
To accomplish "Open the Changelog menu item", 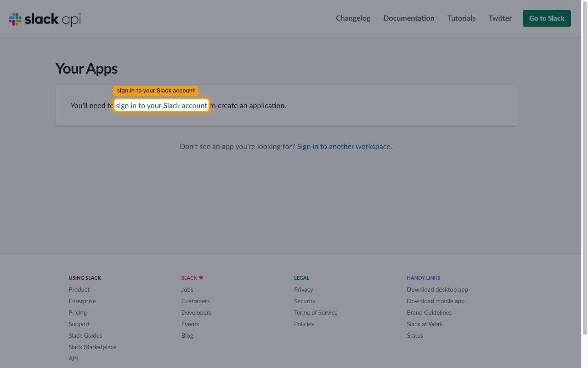I will (353, 18).
